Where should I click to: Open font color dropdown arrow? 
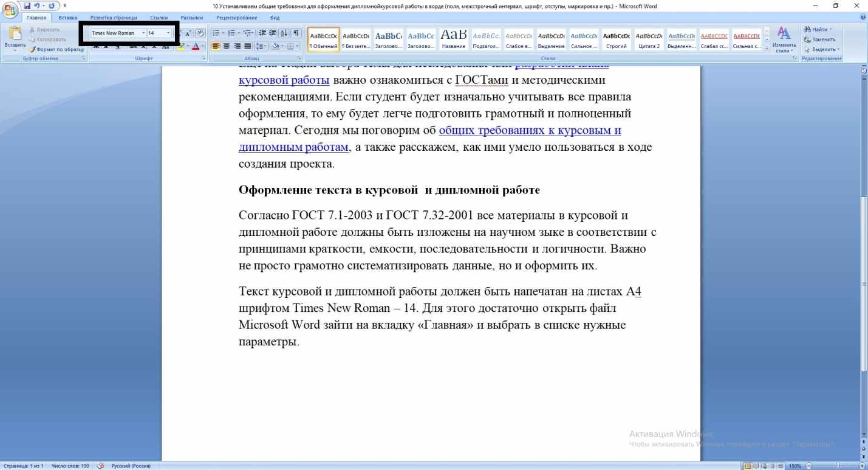203,46
